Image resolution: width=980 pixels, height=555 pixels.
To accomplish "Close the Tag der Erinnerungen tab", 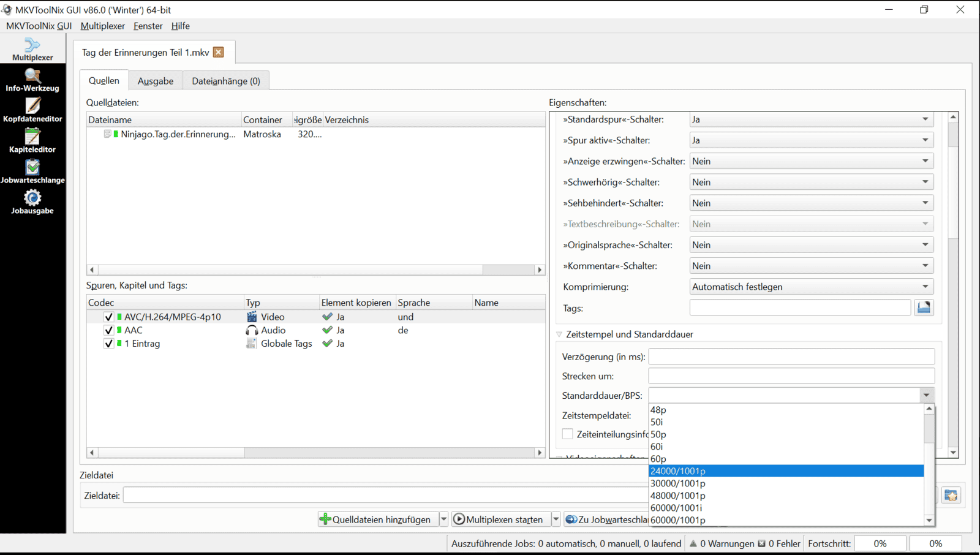I will click(219, 53).
